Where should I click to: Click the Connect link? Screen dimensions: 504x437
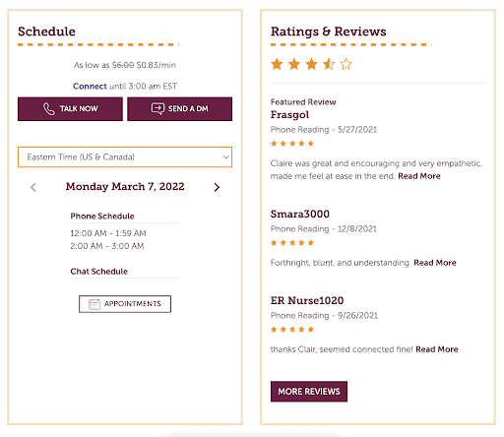[90, 87]
